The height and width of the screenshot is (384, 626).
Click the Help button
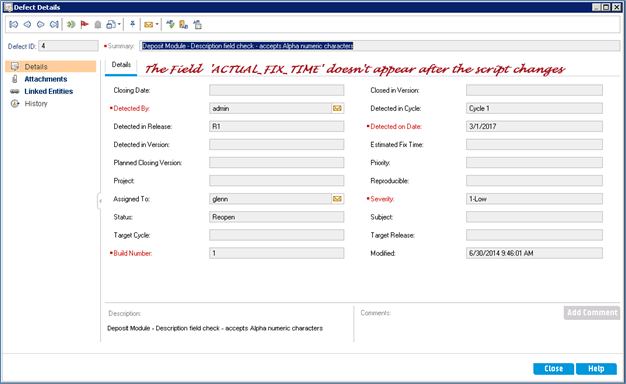[x=596, y=369]
